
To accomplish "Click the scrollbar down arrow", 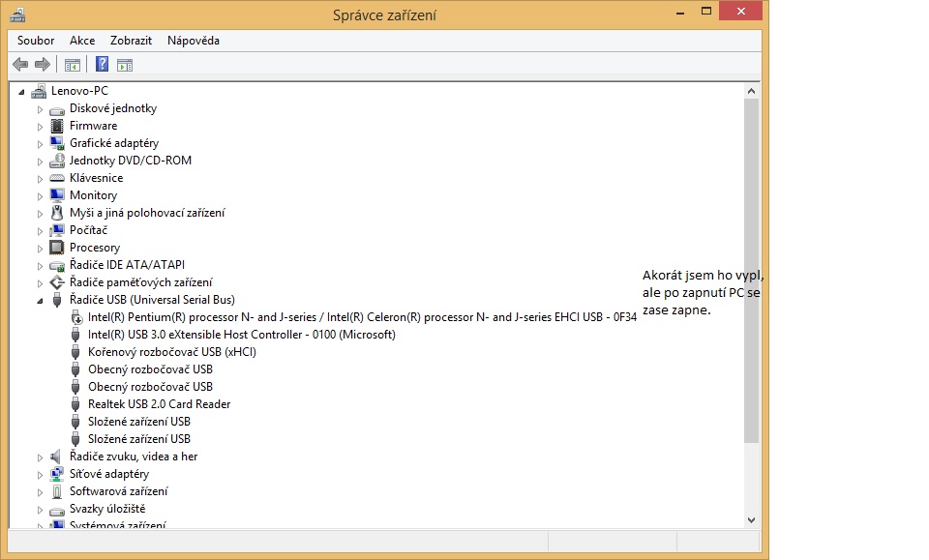I will (x=751, y=519).
